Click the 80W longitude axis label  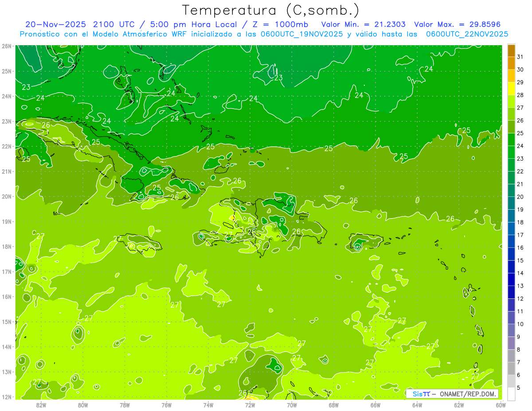(x=82, y=405)
